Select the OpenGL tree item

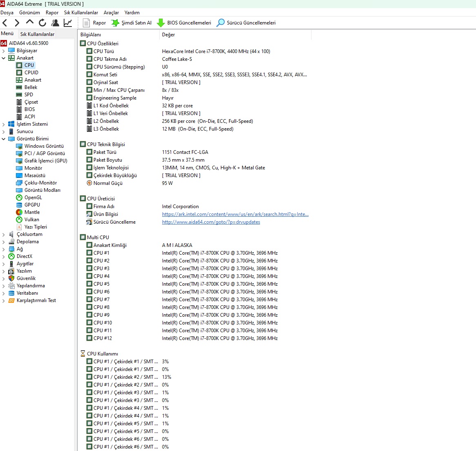pyautogui.click(x=33, y=198)
